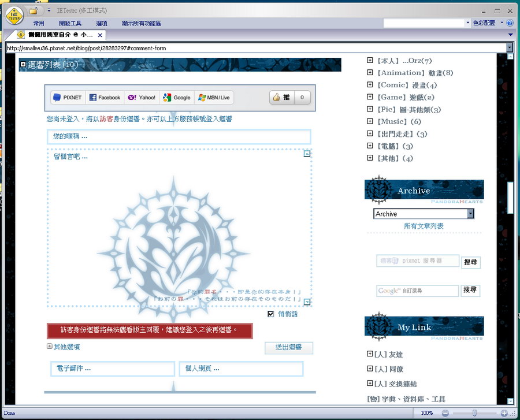The height and width of the screenshot is (420, 520).
Task: Click the zoom slider handle
Action: coord(474,413)
